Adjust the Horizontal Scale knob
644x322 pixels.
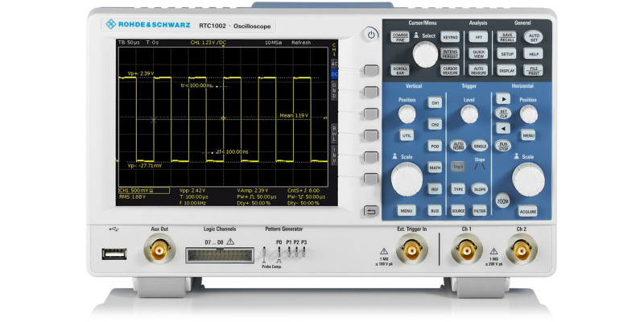[x=528, y=179]
